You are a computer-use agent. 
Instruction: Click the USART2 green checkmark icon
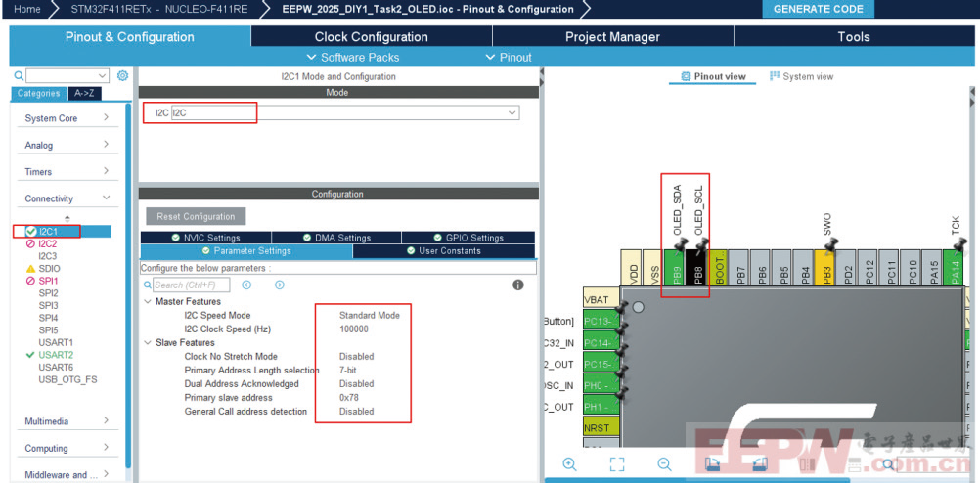click(30, 354)
